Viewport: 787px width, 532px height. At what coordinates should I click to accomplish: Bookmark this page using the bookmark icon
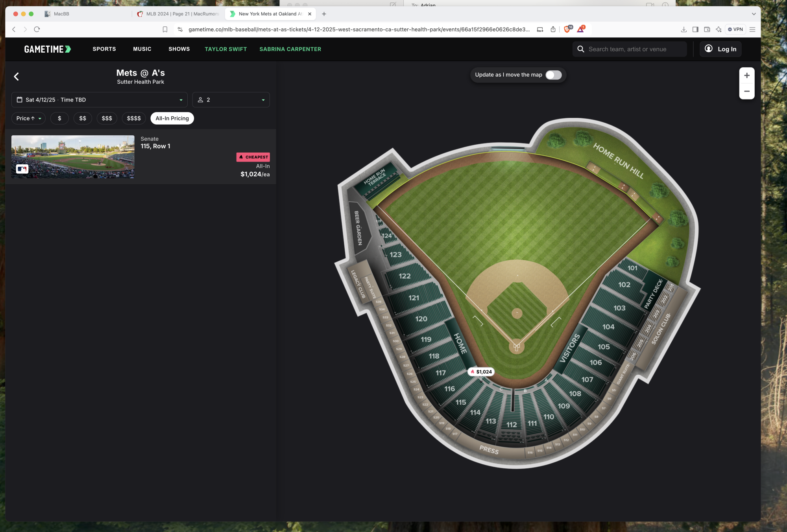tap(165, 29)
